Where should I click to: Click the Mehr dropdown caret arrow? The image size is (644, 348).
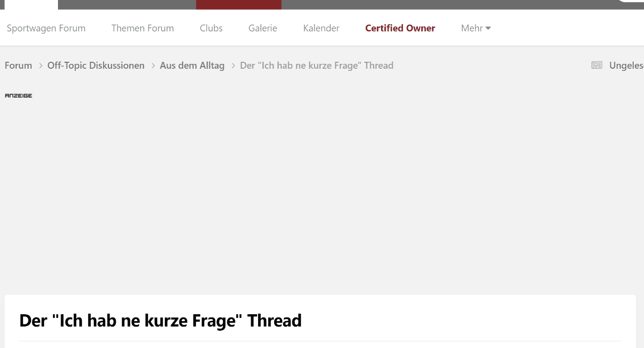tap(488, 28)
